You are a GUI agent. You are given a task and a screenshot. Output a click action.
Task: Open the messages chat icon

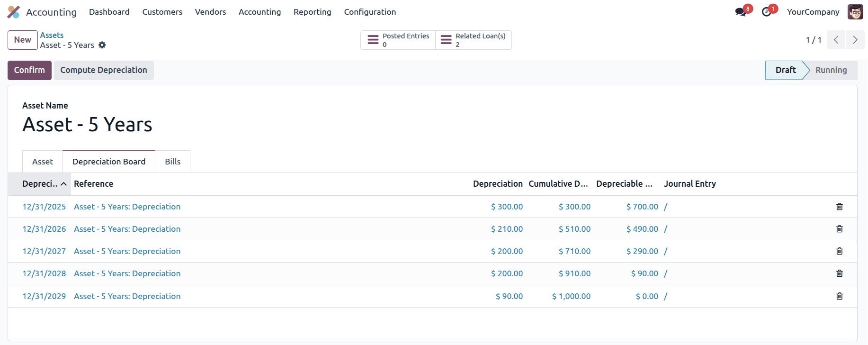coord(741,12)
